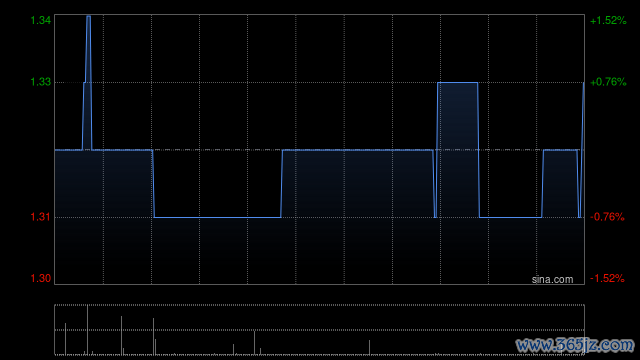Image resolution: width=640 pixels, height=360 pixels.
Task: Click the 1.30 price axis label
Action: [41, 278]
